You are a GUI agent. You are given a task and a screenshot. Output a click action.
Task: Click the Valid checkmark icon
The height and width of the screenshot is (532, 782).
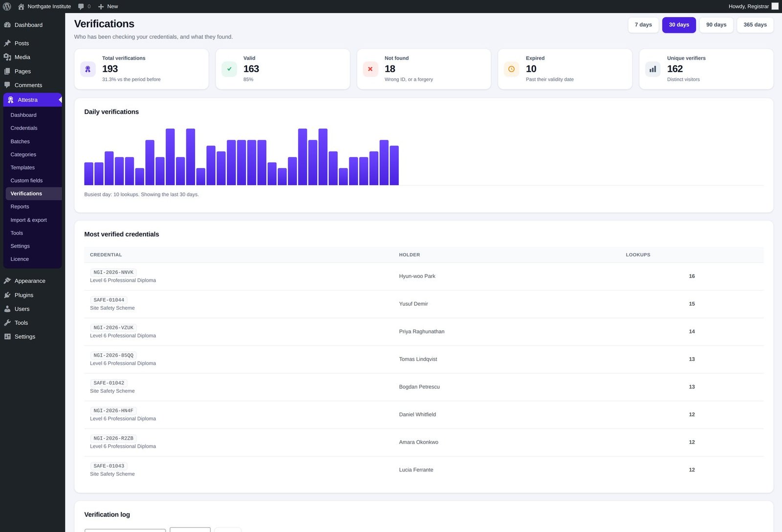[x=229, y=69]
